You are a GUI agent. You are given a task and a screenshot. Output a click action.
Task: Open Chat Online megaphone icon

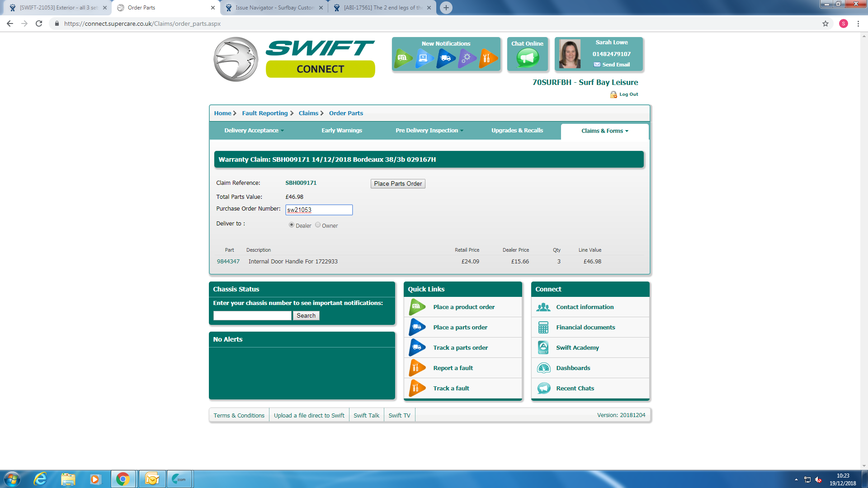tap(528, 57)
